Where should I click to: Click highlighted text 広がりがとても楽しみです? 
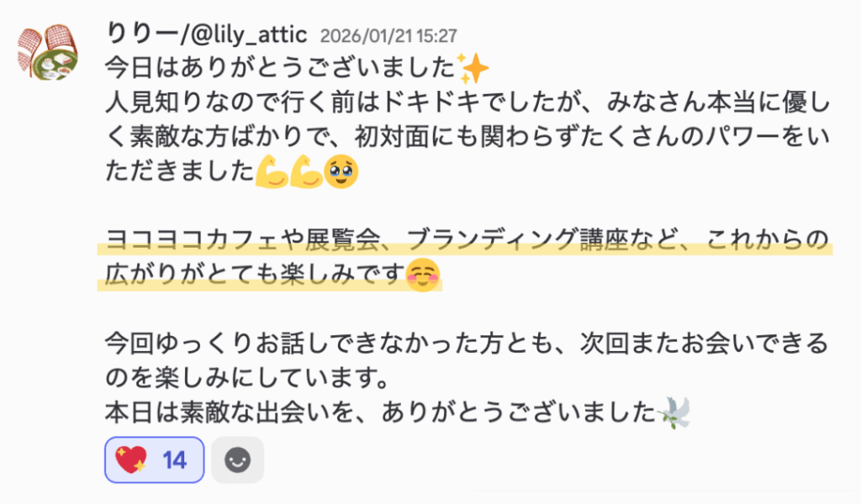tap(255, 274)
